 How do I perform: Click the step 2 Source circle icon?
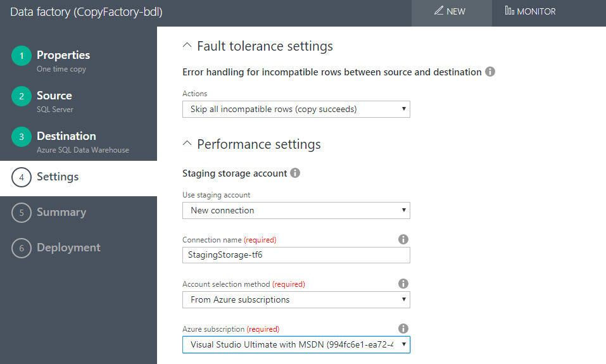[x=22, y=97]
